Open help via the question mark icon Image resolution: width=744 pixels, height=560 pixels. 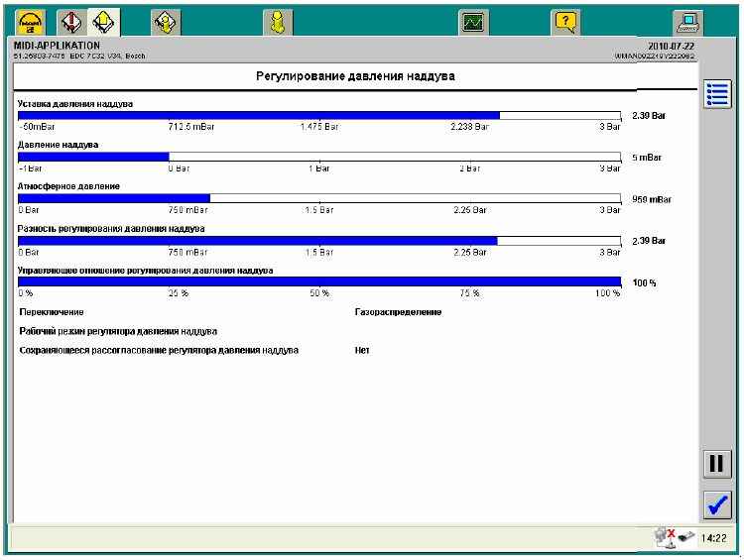566,21
